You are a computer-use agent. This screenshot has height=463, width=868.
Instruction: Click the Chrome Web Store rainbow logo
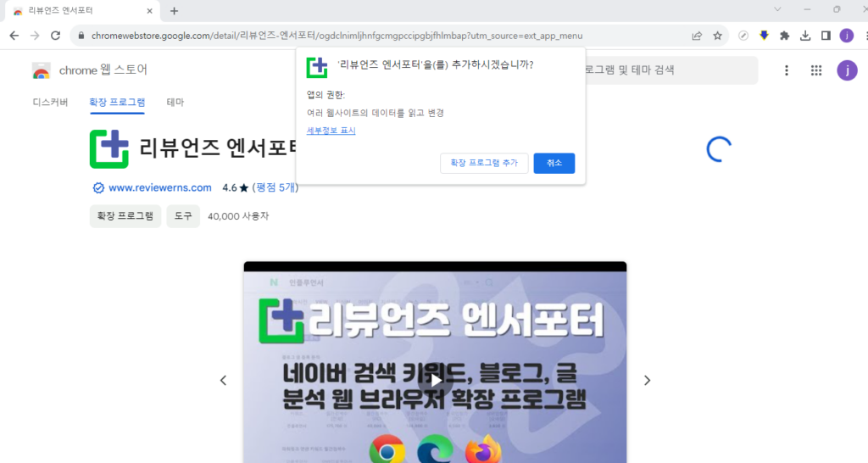tap(41, 71)
